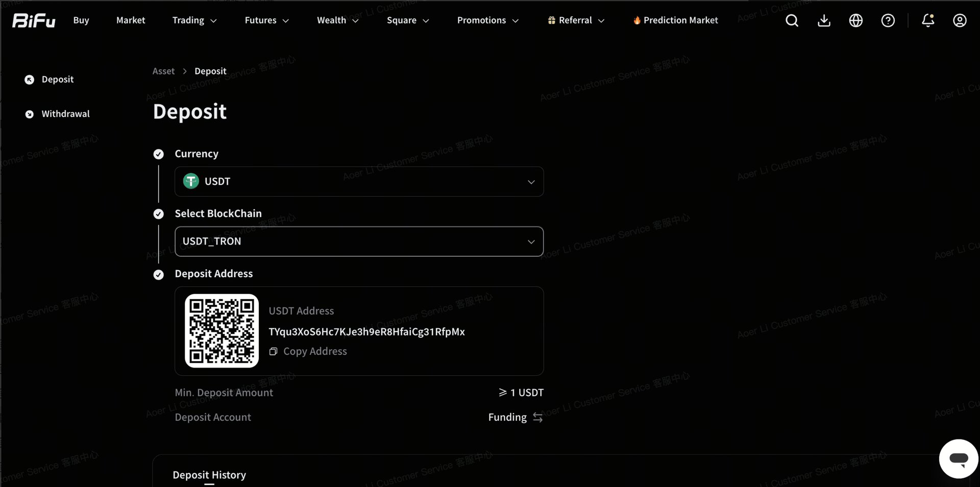Expand the Referral menu
The height and width of the screenshot is (487, 980).
click(x=576, y=20)
